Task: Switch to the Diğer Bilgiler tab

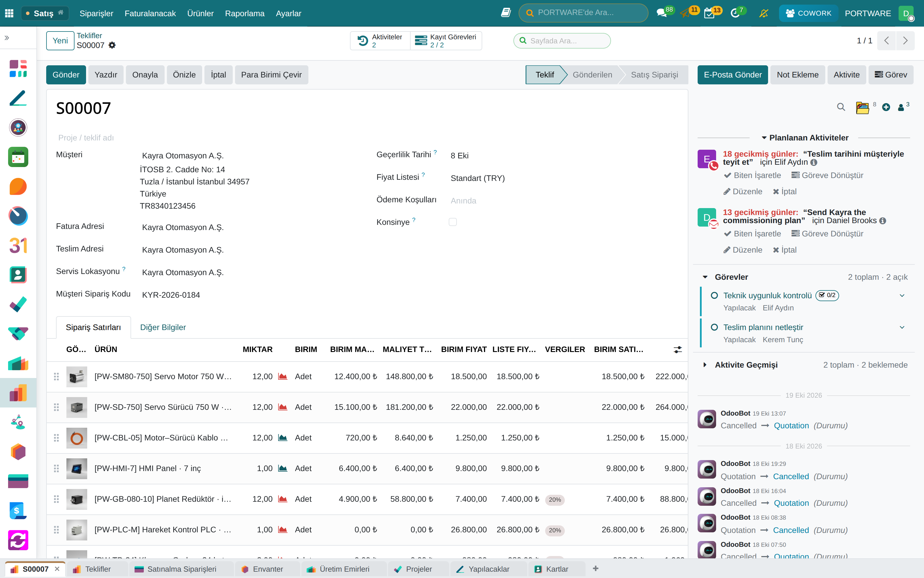Action: pyautogui.click(x=163, y=327)
